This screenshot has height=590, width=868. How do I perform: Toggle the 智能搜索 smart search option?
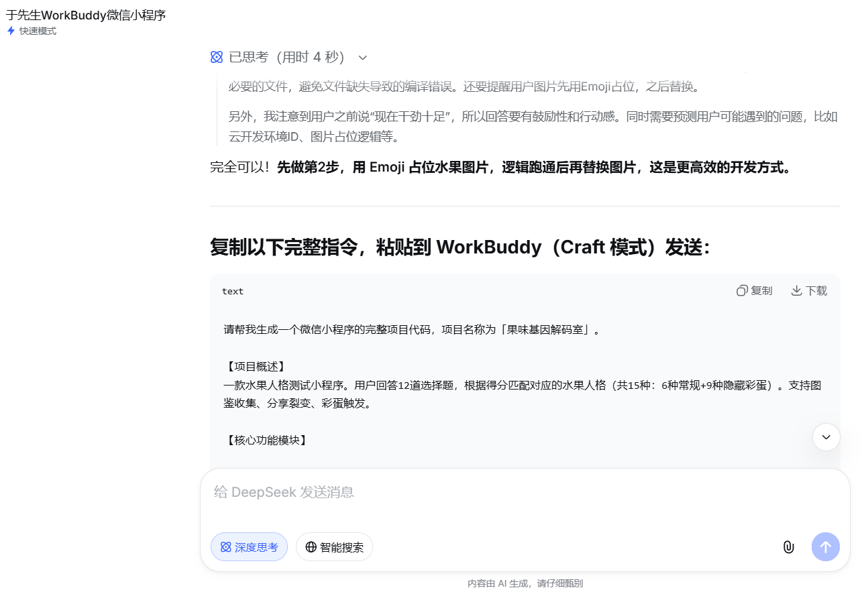pos(334,547)
